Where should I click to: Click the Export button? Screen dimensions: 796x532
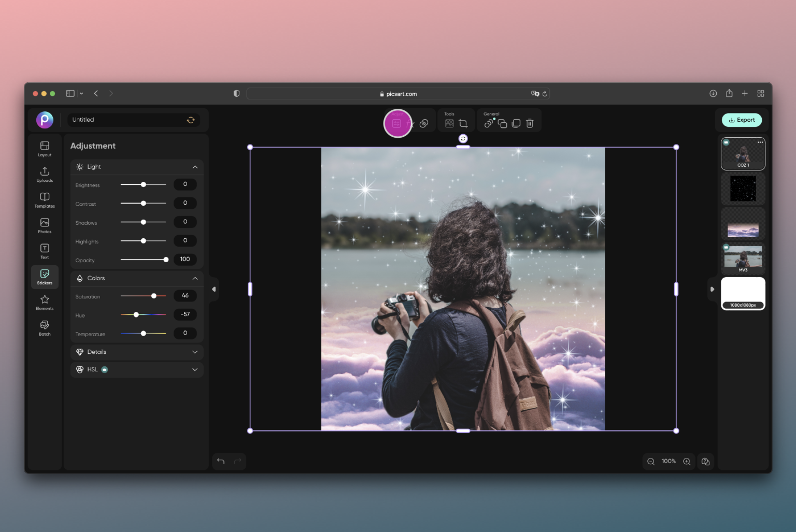point(742,120)
